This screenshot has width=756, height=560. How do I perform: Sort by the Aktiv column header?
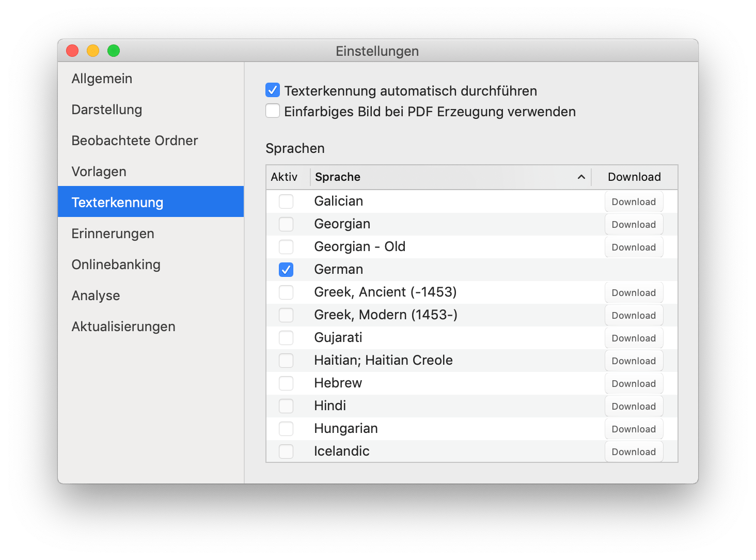point(285,177)
